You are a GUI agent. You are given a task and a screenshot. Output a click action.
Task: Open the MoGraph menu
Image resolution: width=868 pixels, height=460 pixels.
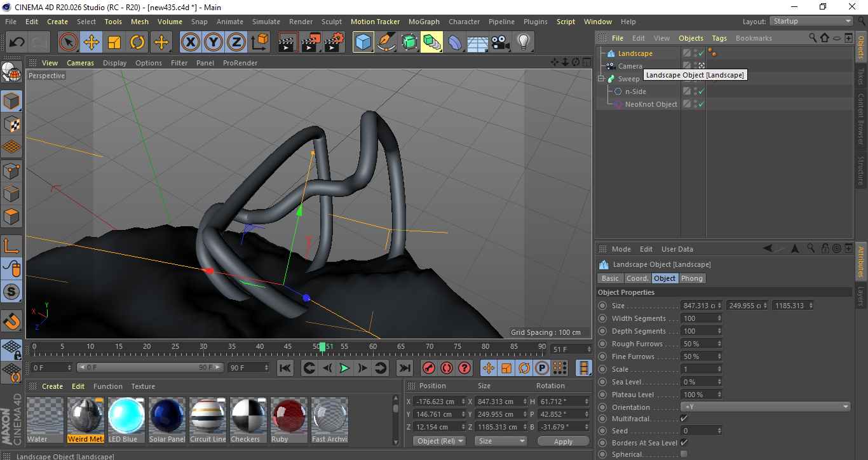424,22
